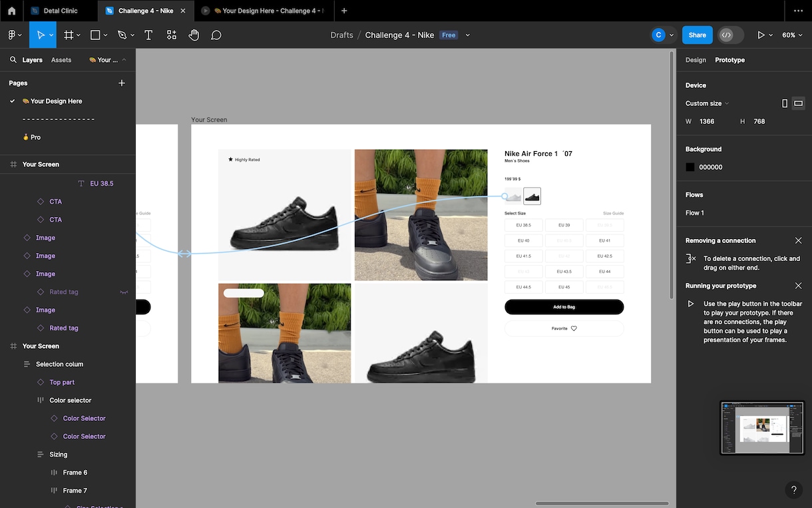Open file name options chevron
The height and width of the screenshot is (508, 812).
(467, 35)
